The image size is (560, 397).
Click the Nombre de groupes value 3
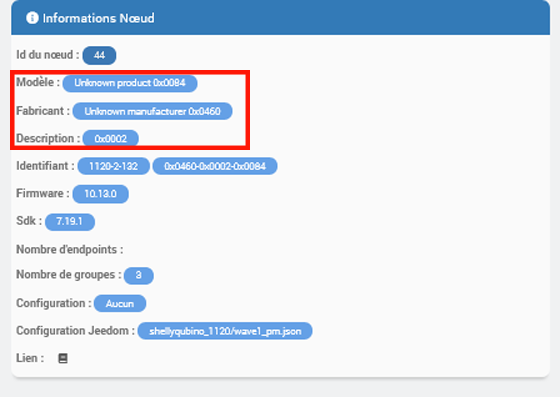[139, 275]
